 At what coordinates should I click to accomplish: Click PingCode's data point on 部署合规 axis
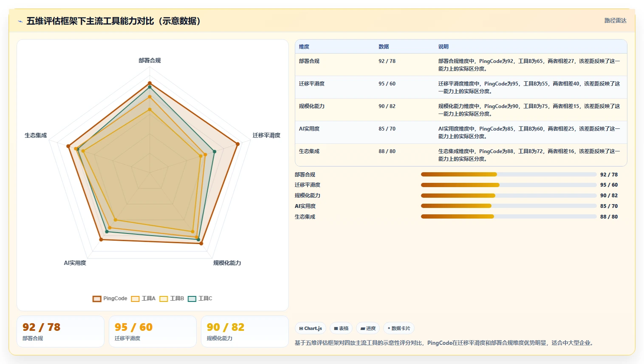pos(150,83)
